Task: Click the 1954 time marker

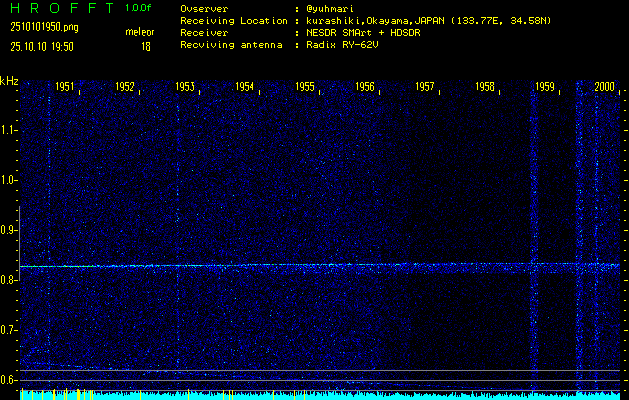Action: [x=245, y=87]
